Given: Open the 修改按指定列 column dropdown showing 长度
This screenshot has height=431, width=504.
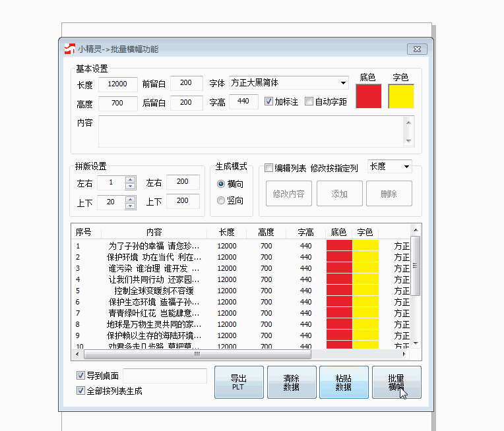Looking at the screenshot, I should pyautogui.click(x=406, y=166).
